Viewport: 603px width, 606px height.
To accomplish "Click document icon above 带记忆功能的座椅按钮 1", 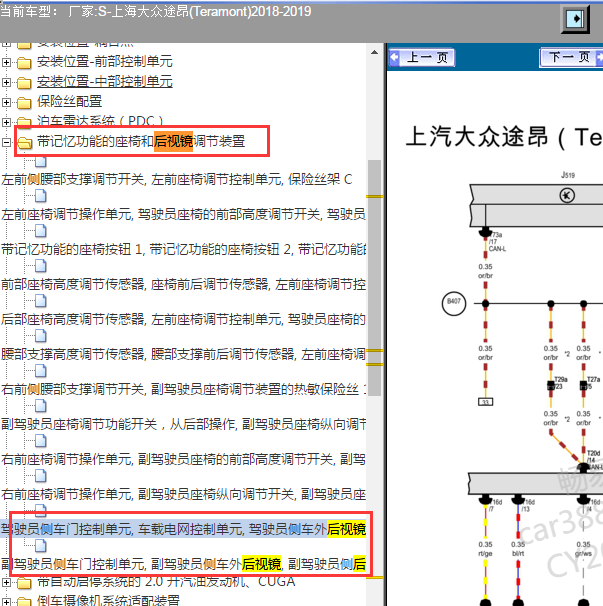I will 41,231.
